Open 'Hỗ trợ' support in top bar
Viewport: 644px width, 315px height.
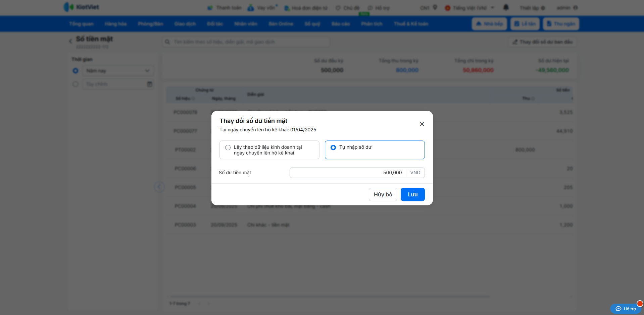click(x=379, y=8)
